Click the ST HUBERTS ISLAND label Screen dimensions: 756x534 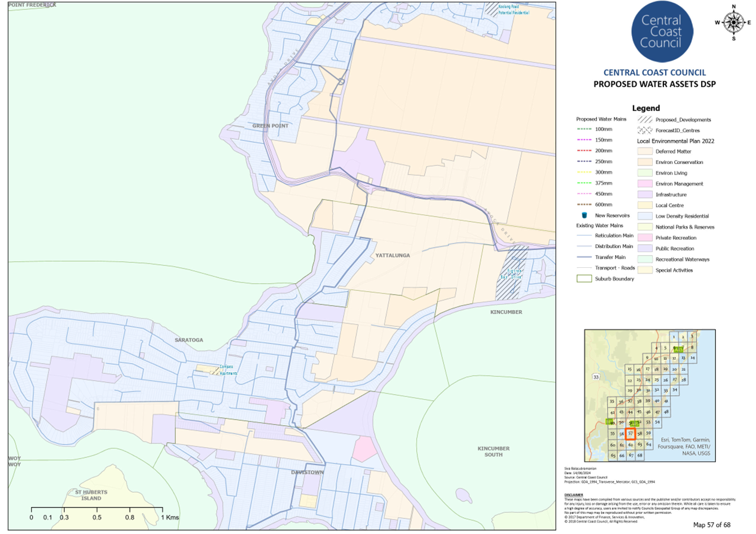(x=91, y=495)
